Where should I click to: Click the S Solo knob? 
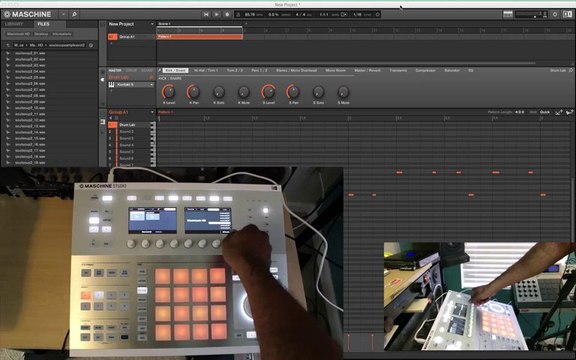click(318, 91)
